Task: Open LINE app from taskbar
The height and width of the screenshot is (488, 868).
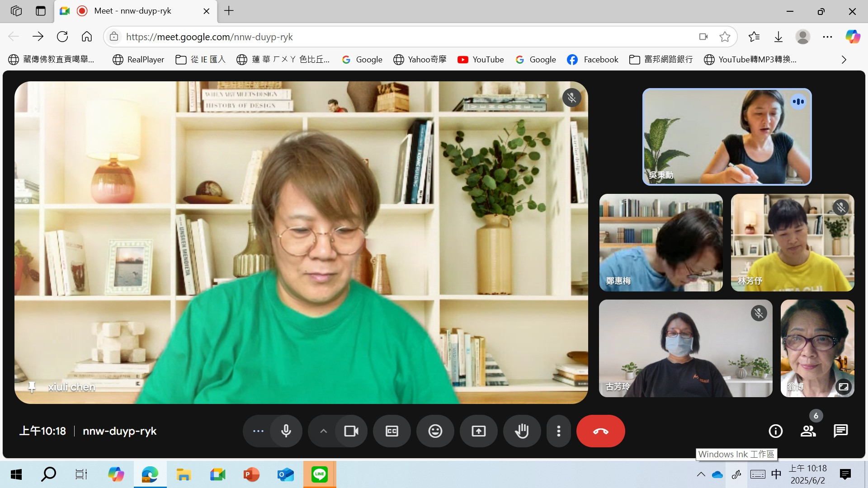Action: [x=319, y=474]
